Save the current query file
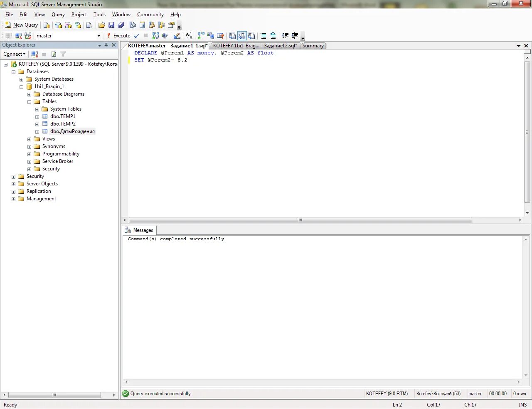 111,25
